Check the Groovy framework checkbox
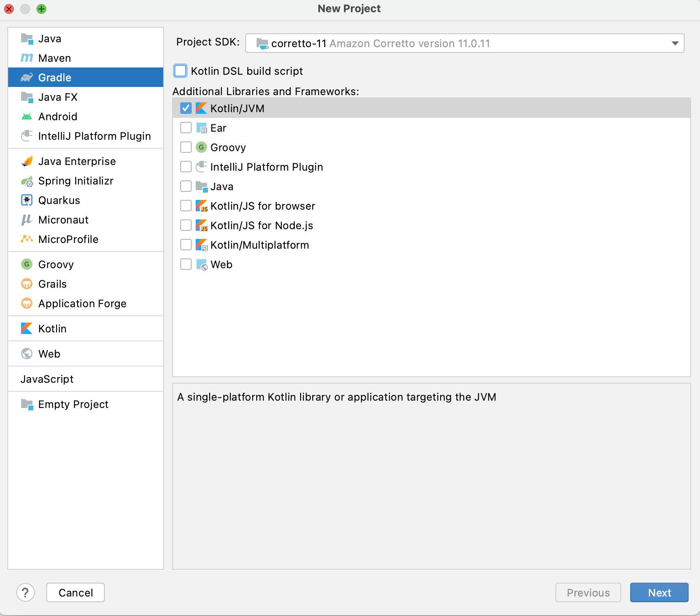 coord(186,147)
